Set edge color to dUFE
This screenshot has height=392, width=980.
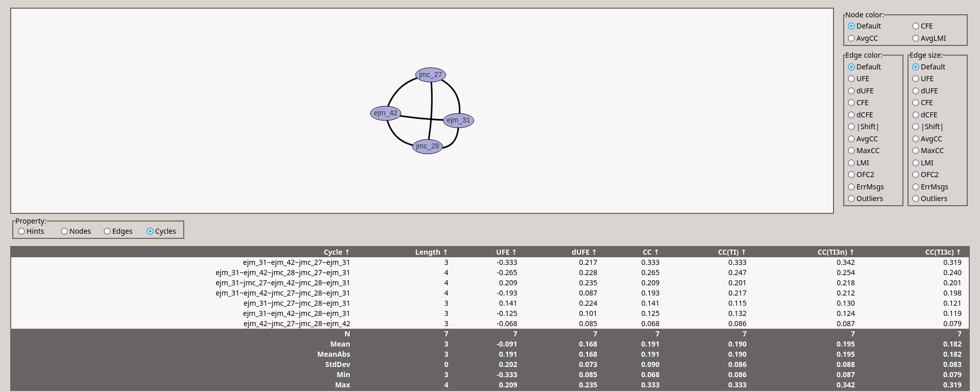point(851,91)
